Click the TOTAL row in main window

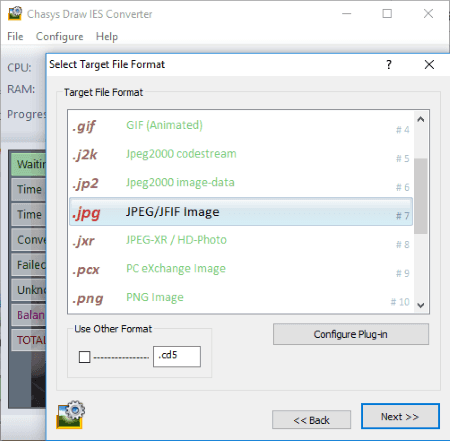pyautogui.click(x=29, y=340)
